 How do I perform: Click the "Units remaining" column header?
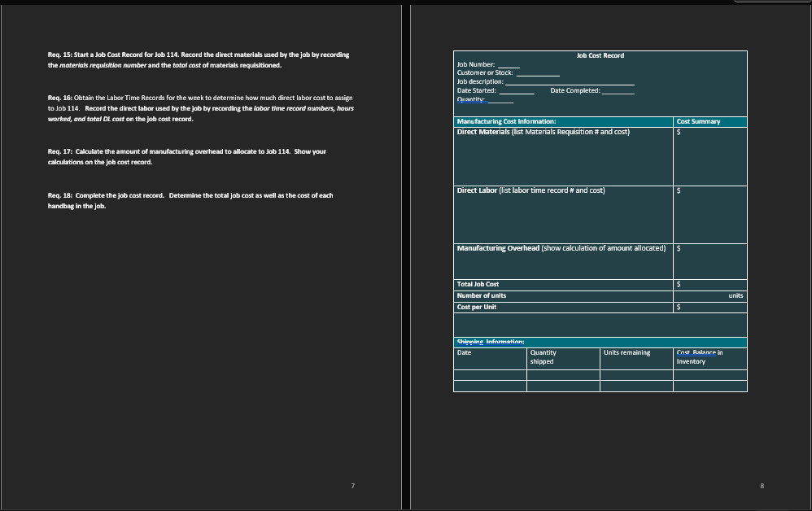(626, 352)
